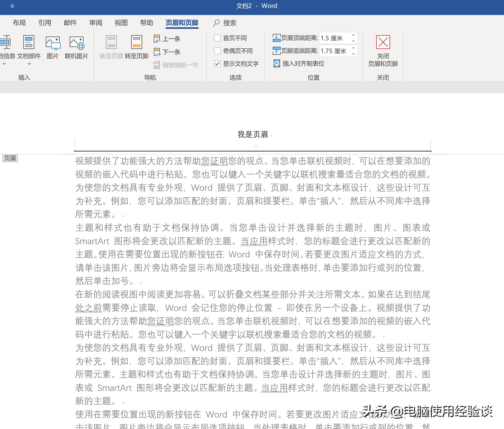Enable 奇偶页不同 option
This screenshot has width=504, height=429.
(217, 51)
